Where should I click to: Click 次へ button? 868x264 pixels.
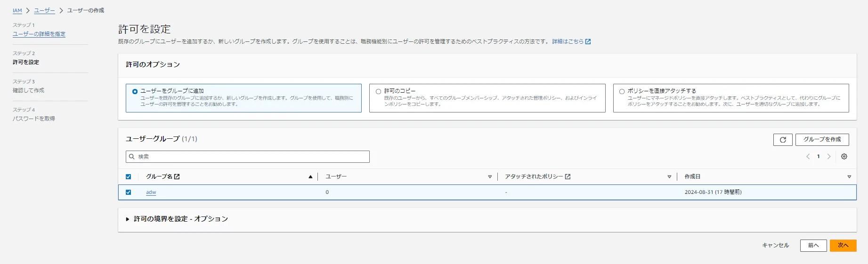[x=843, y=246]
